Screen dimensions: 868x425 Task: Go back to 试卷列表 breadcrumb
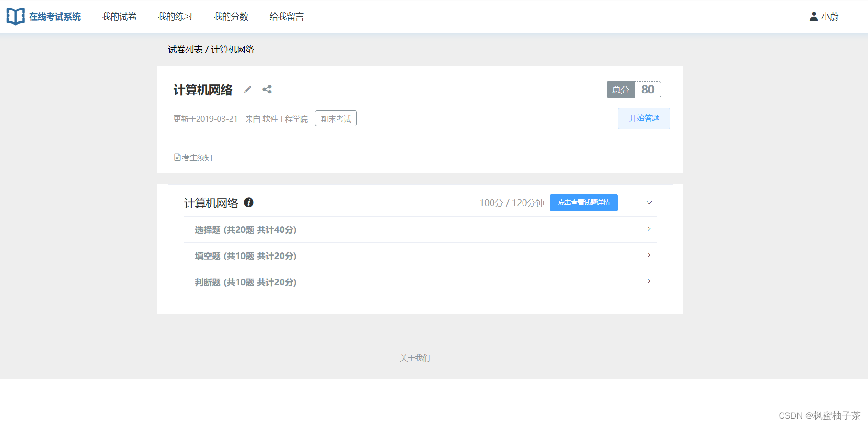point(185,50)
